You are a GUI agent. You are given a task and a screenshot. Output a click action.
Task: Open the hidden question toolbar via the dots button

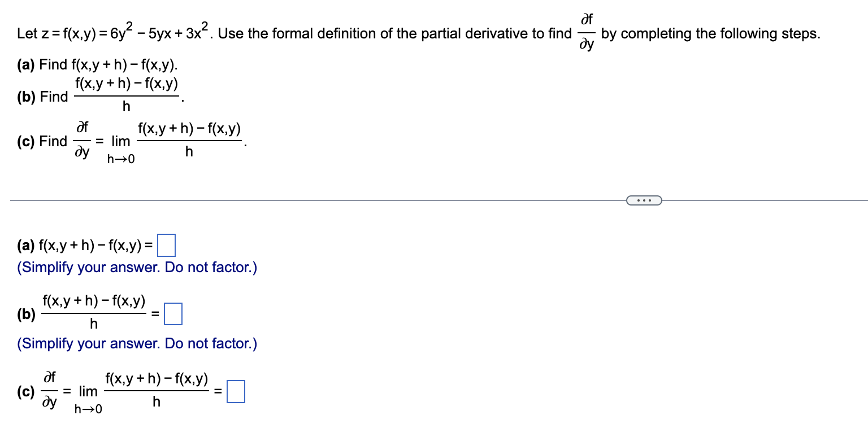click(644, 199)
